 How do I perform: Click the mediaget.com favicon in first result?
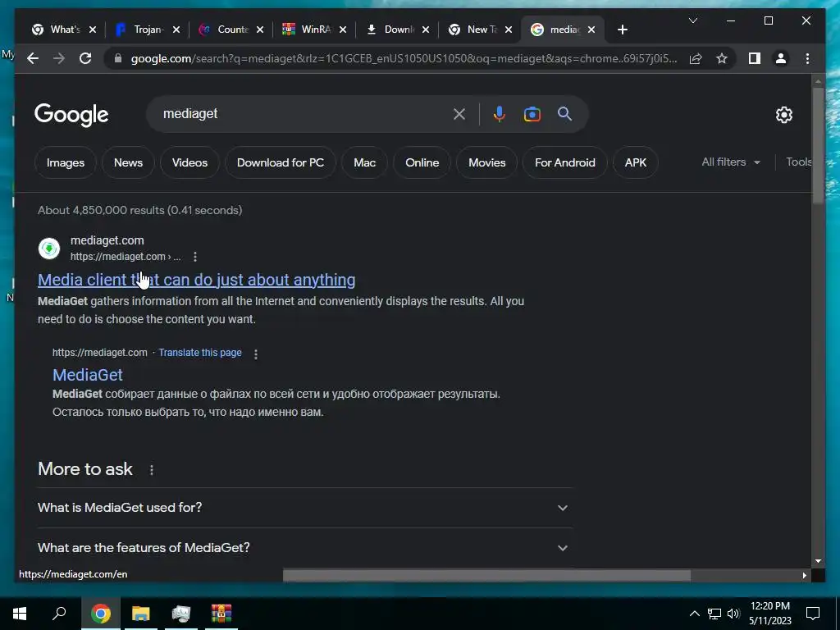click(x=49, y=249)
